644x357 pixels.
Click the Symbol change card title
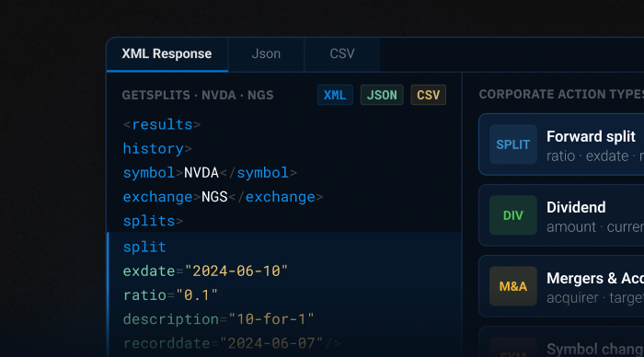click(595, 350)
